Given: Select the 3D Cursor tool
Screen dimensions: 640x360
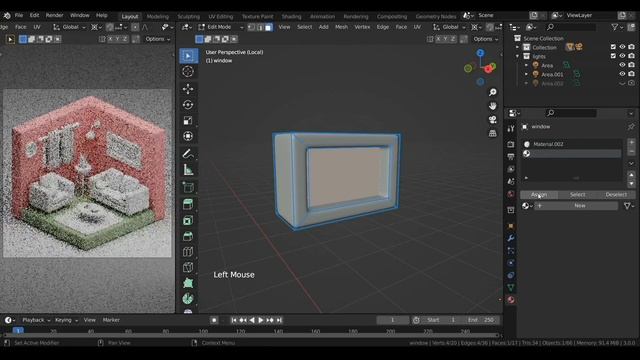Looking at the screenshot, I should (x=188, y=71).
